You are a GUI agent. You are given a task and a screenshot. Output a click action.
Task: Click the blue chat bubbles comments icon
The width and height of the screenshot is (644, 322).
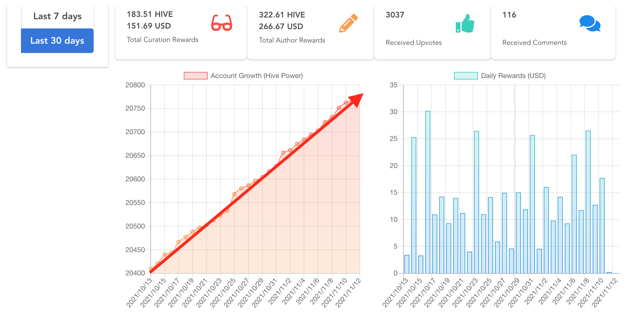[x=590, y=23]
